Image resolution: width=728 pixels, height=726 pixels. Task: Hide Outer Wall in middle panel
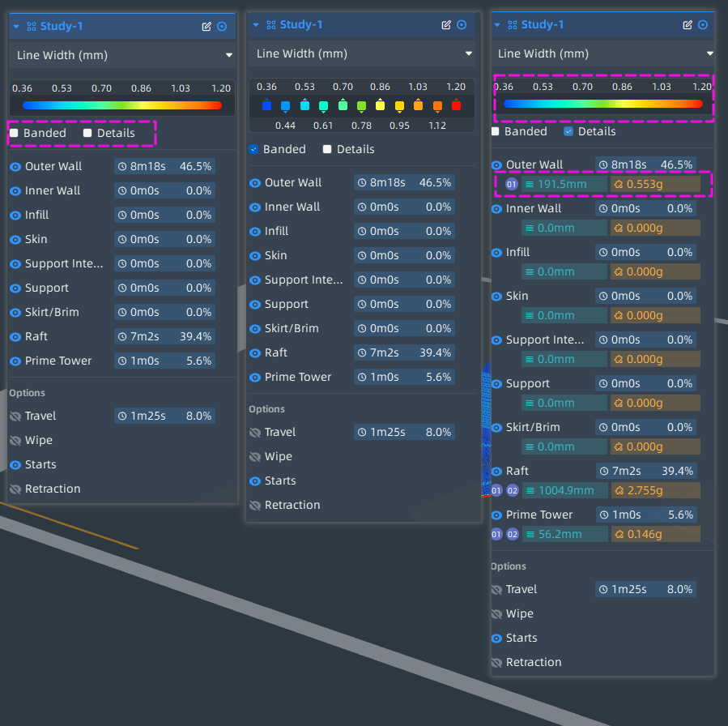(255, 183)
